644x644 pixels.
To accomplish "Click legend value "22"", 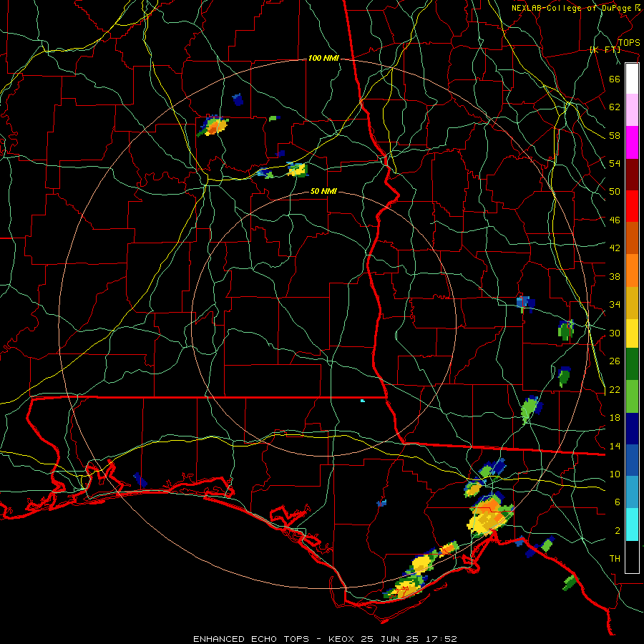I will [615, 389].
